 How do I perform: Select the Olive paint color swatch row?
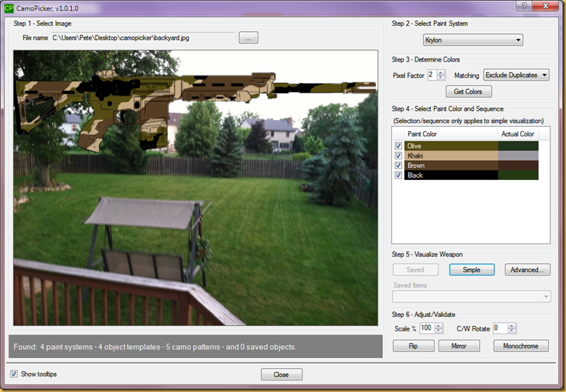451,146
